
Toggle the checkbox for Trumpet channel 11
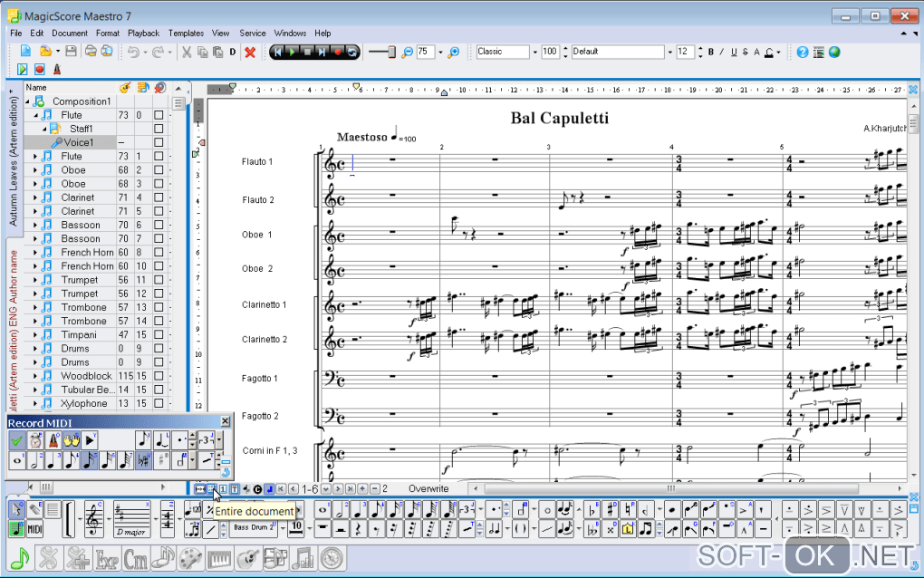pos(159,280)
